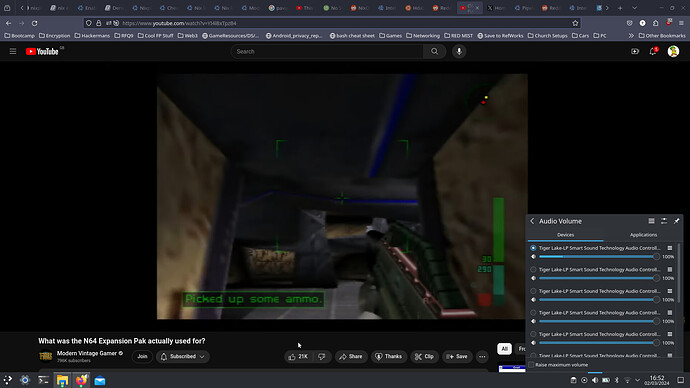Pin the Audio Volume popup open
Screen dimensions: 690x388
tap(676, 221)
